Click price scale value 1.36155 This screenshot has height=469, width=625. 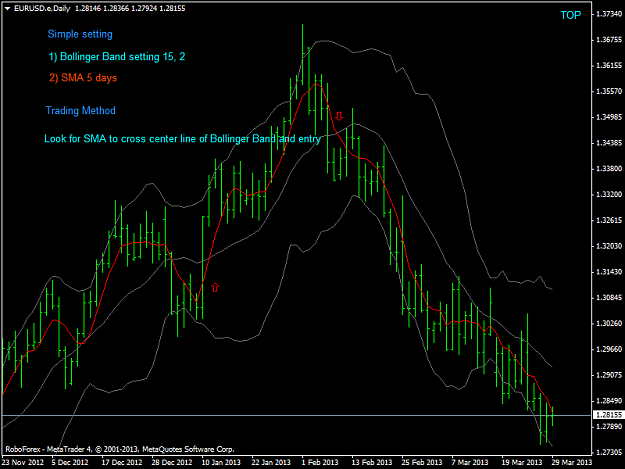click(x=609, y=65)
